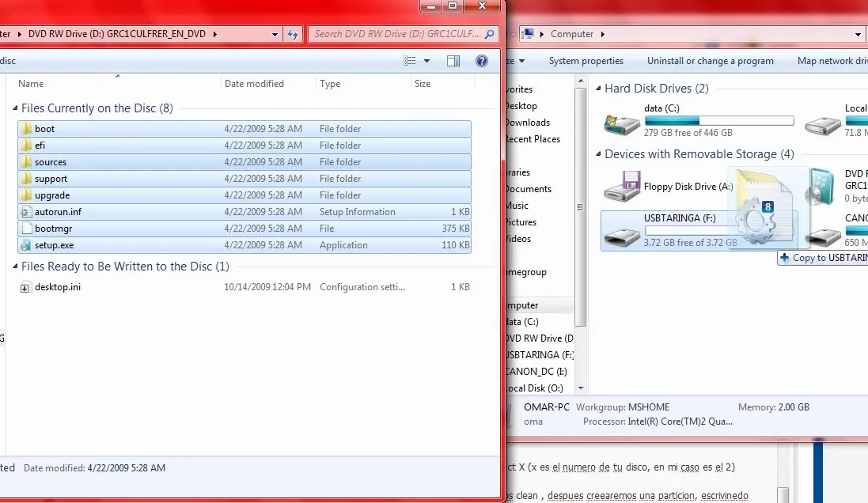868x503 pixels.
Task: Select the setup.exe application file
Action: pyautogui.click(x=53, y=245)
